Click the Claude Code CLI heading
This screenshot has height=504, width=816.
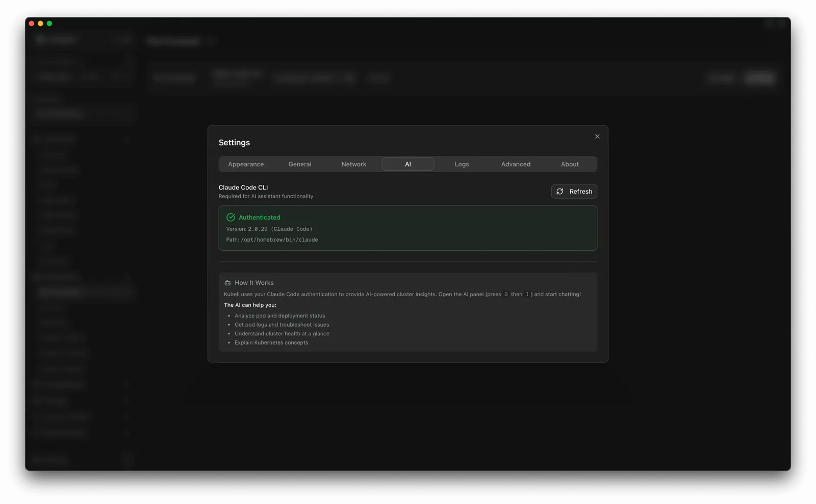pos(243,188)
